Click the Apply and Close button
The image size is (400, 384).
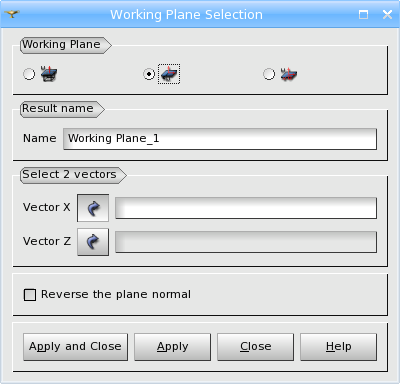[x=75, y=347]
